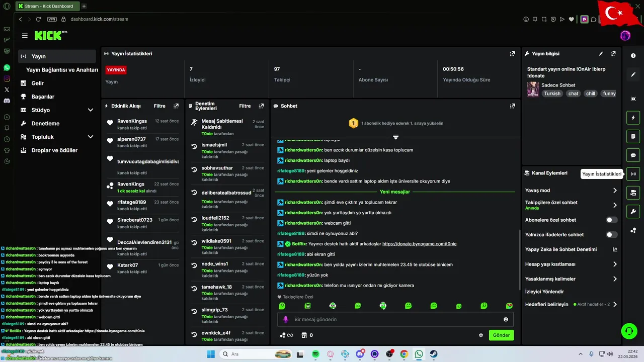Open Yayın Bağlantısı ve Anahtarı
The height and width of the screenshot is (362, 644).
click(62, 70)
